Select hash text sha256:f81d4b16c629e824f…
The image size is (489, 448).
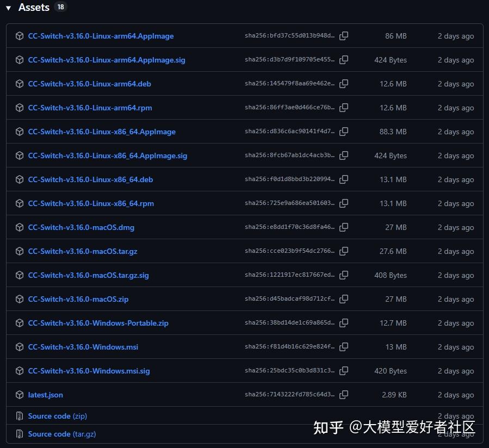coord(289,346)
